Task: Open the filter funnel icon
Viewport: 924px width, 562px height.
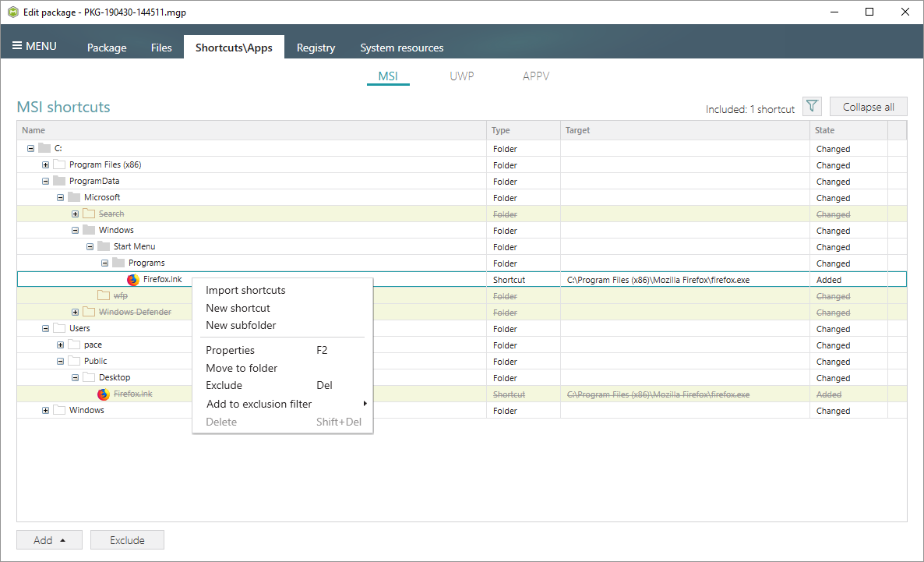Action: 812,107
